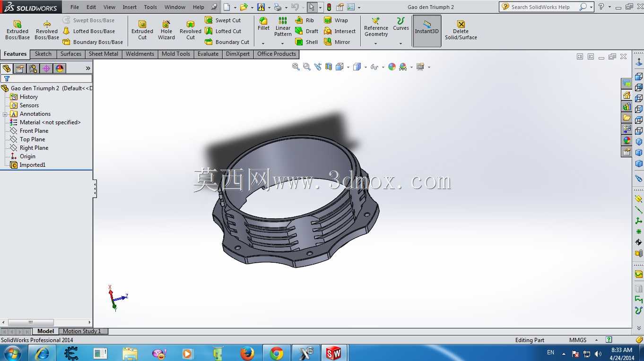Viewport: 644px width, 361px height.
Task: Open Firefox from the taskbar
Action: pos(247,353)
